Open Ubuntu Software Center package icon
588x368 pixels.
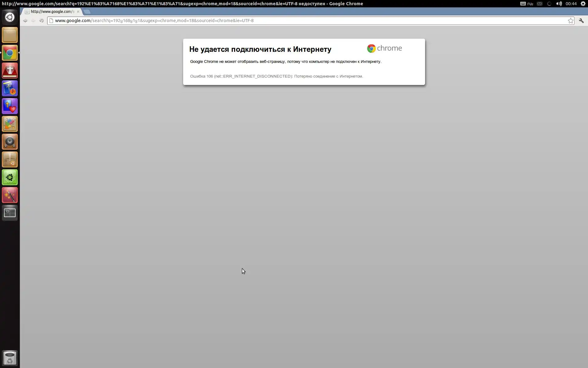[x=10, y=159]
